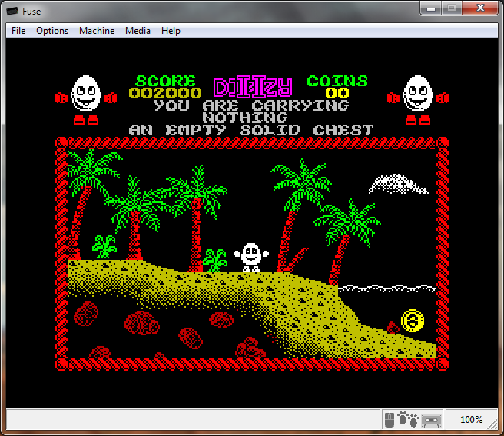Screen dimensions: 504x436
Task: Click the Fuse application icon in title bar
Action: [x=12, y=12]
